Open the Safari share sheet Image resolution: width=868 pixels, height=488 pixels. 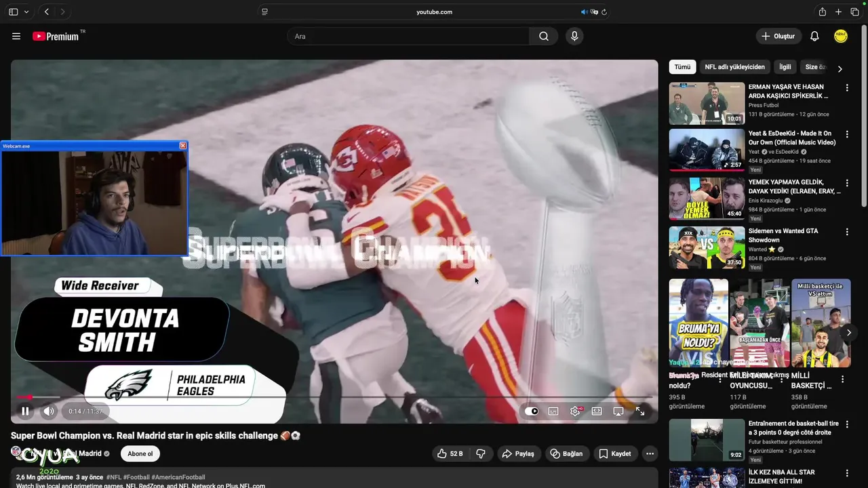coord(823,12)
